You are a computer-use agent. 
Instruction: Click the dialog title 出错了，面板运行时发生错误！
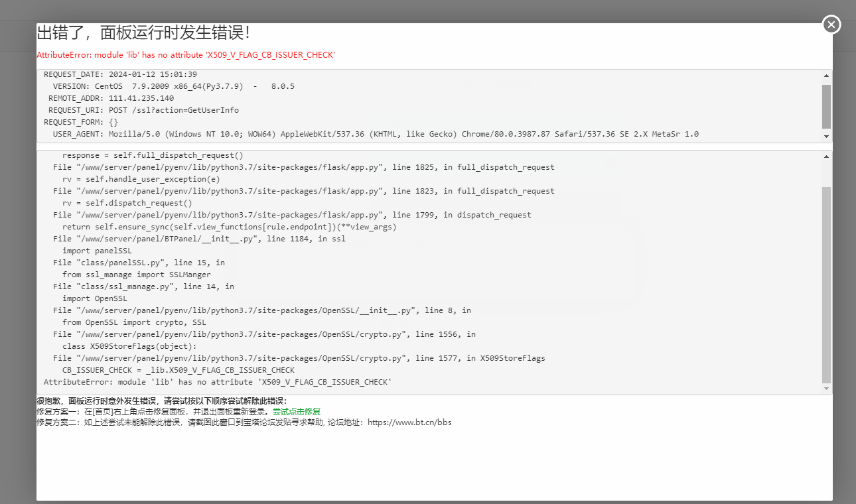pyautogui.click(x=143, y=33)
